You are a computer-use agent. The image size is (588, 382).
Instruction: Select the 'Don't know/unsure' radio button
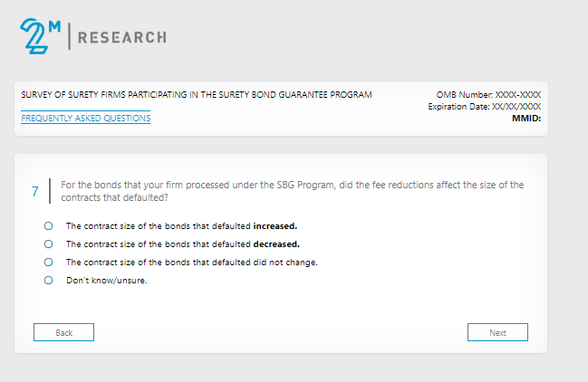[x=48, y=281]
